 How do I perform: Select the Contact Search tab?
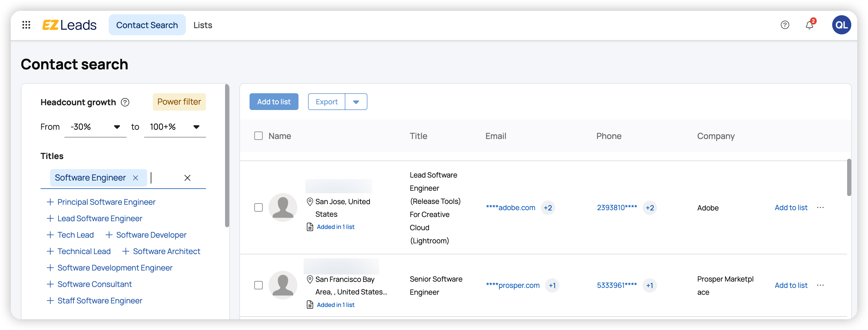point(147,25)
